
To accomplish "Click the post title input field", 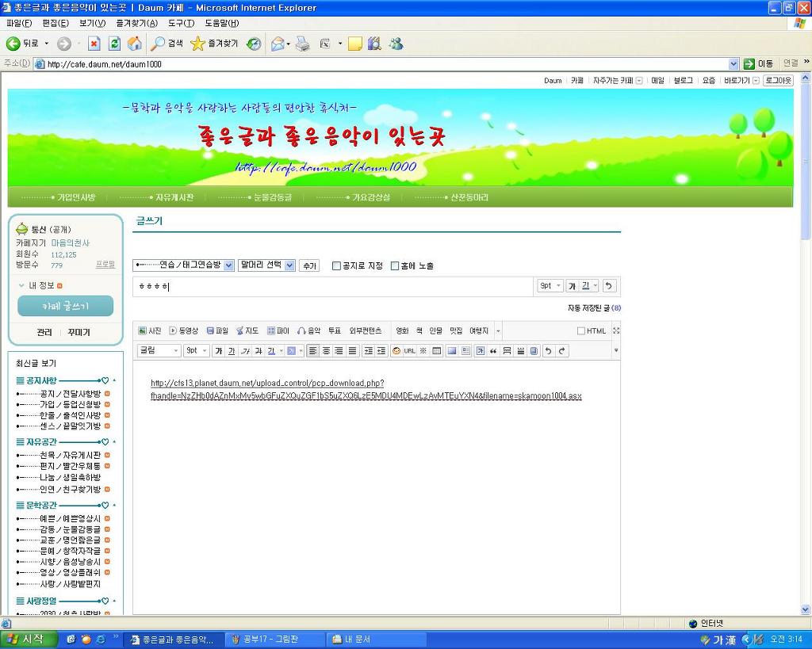I will pos(332,286).
